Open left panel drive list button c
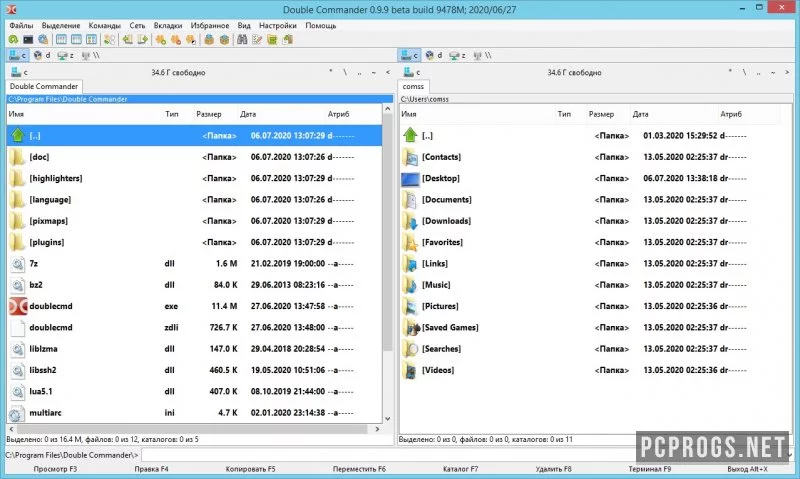The width and height of the screenshot is (800, 479). [19, 72]
